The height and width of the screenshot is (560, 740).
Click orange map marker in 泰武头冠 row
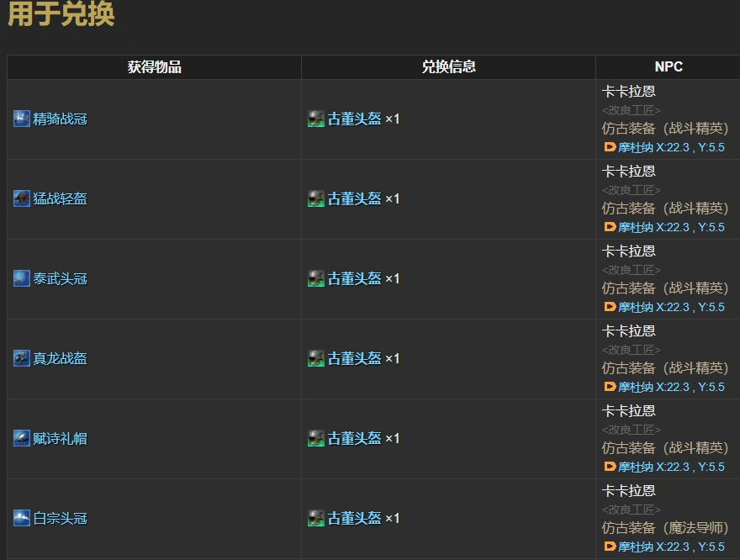610,307
